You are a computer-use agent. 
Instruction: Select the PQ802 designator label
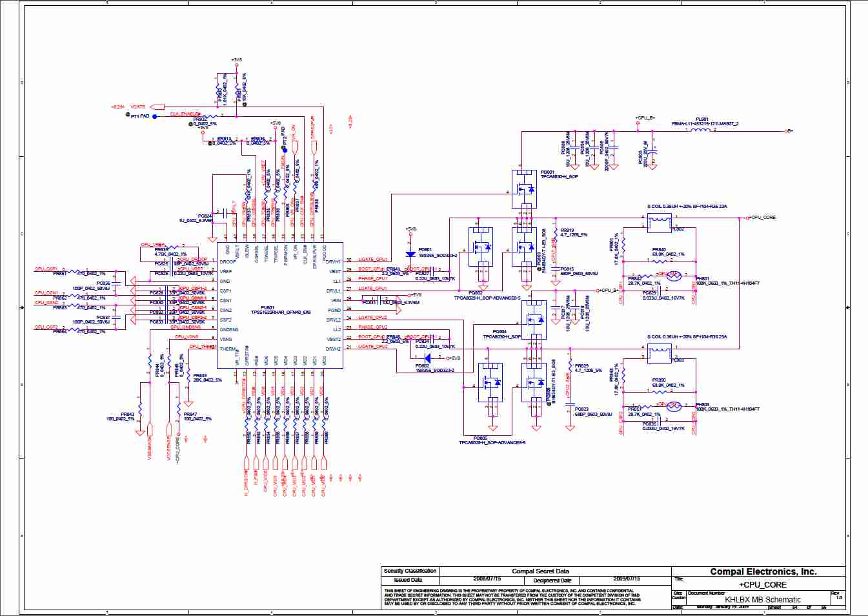(475, 293)
